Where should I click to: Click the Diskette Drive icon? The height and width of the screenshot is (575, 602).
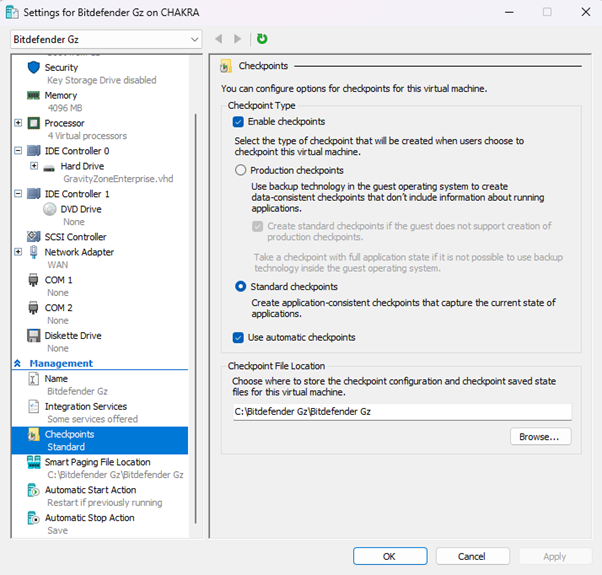(33, 336)
